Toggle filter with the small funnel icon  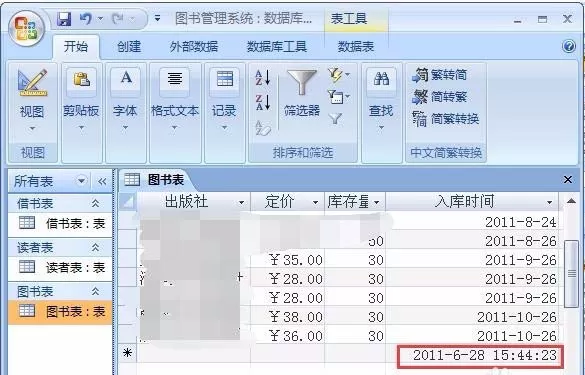tap(335, 119)
